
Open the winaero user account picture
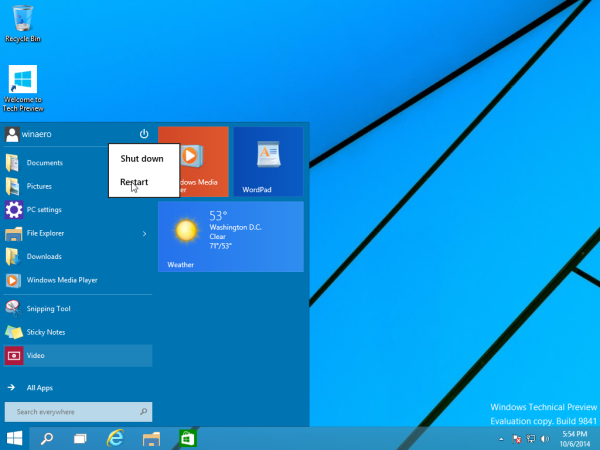click(x=12, y=134)
